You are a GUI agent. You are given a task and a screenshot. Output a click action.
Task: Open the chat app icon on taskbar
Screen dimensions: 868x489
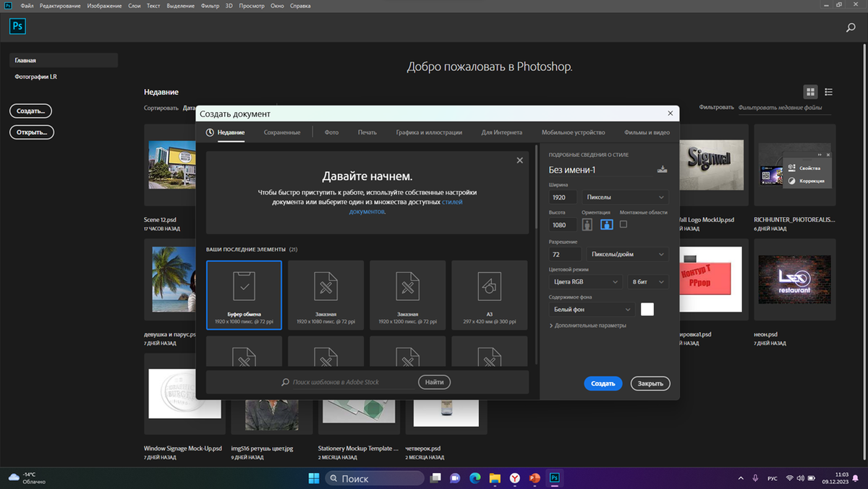point(455,478)
